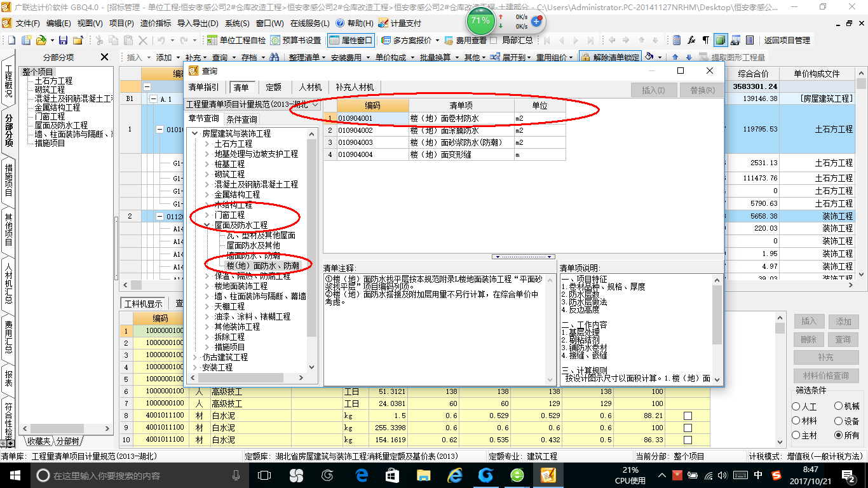Toggle the 属性窗口 property window
This screenshot has height=488, width=868.
[351, 40]
